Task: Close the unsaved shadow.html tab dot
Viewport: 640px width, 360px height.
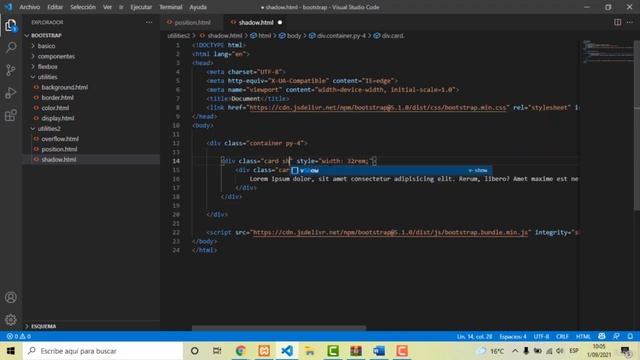Action: coord(280,22)
